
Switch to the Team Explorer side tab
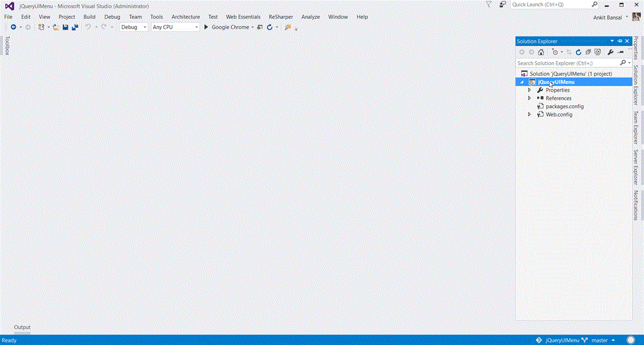(x=636, y=127)
